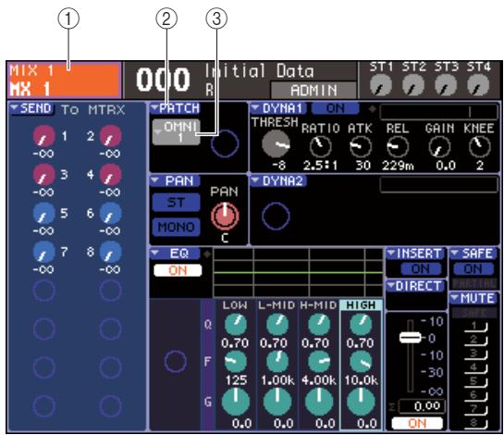The height and width of the screenshot is (435, 504).
Task: Select the MIX 1 channel name box
Action: pyautogui.click(x=65, y=81)
